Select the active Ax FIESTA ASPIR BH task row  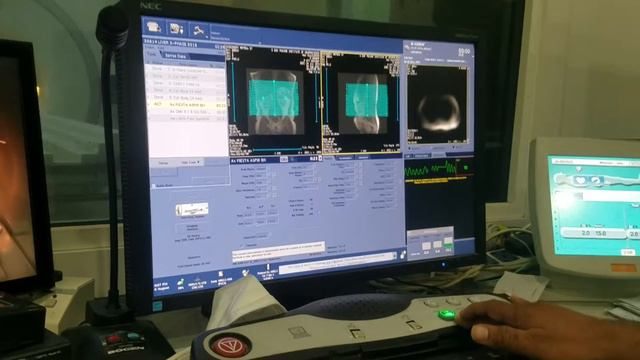(187, 105)
